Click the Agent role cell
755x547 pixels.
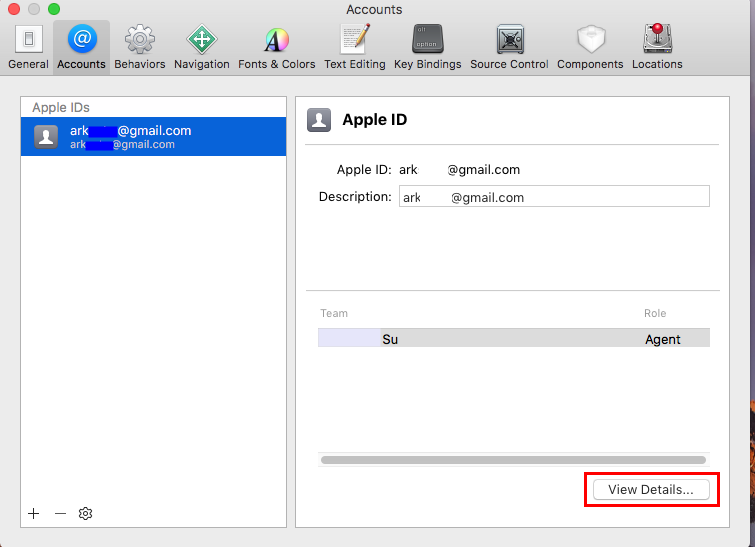click(x=663, y=339)
